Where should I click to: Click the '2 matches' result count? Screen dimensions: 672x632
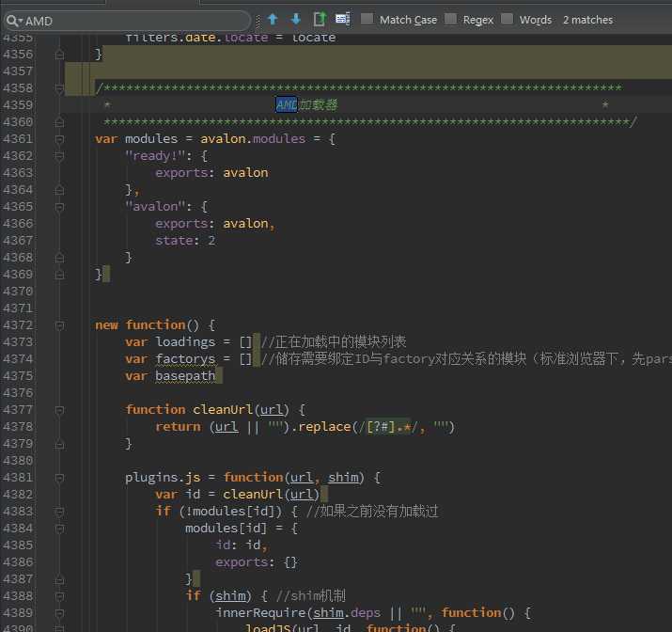(x=587, y=20)
